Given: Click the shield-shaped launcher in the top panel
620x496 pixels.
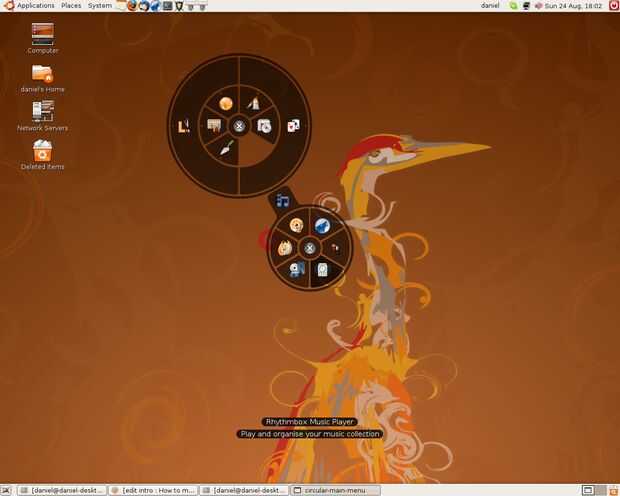Looking at the screenshot, I should click(x=180, y=6).
